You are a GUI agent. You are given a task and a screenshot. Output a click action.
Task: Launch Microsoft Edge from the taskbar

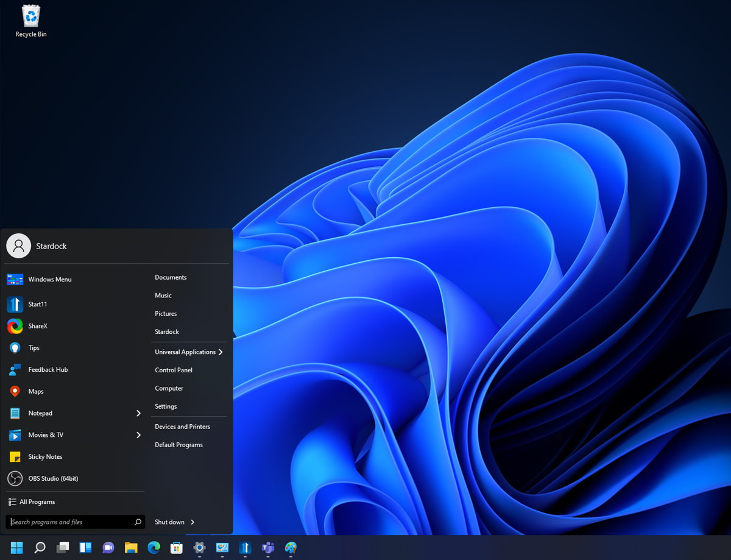click(154, 548)
